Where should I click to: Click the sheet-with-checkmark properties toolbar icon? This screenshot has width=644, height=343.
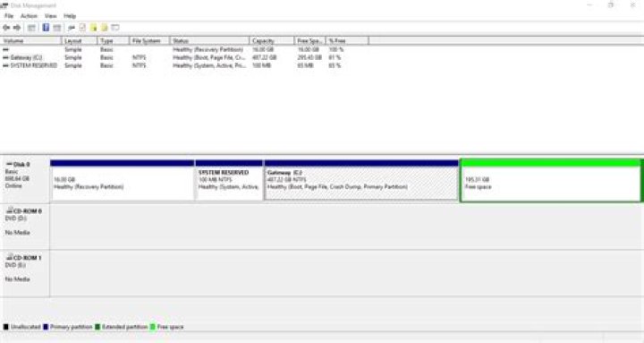pos(82,28)
